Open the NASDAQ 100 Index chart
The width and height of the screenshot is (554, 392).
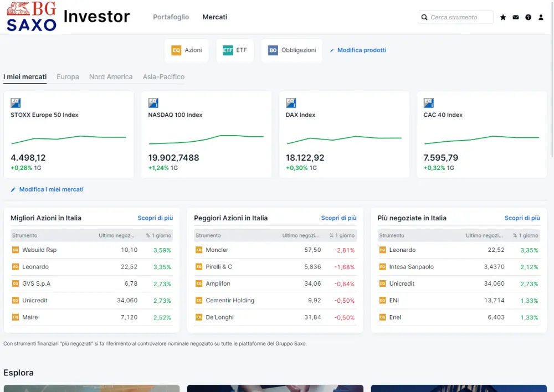[206, 140]
